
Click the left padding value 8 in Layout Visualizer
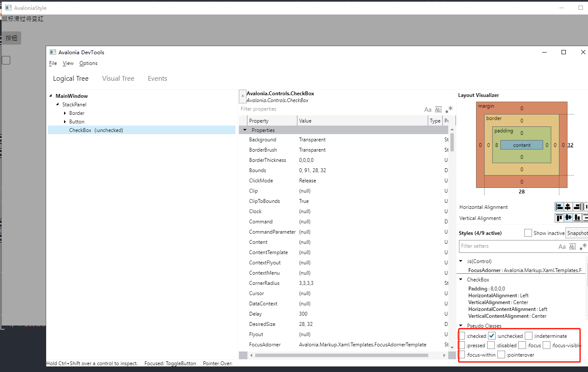[497, 145]
